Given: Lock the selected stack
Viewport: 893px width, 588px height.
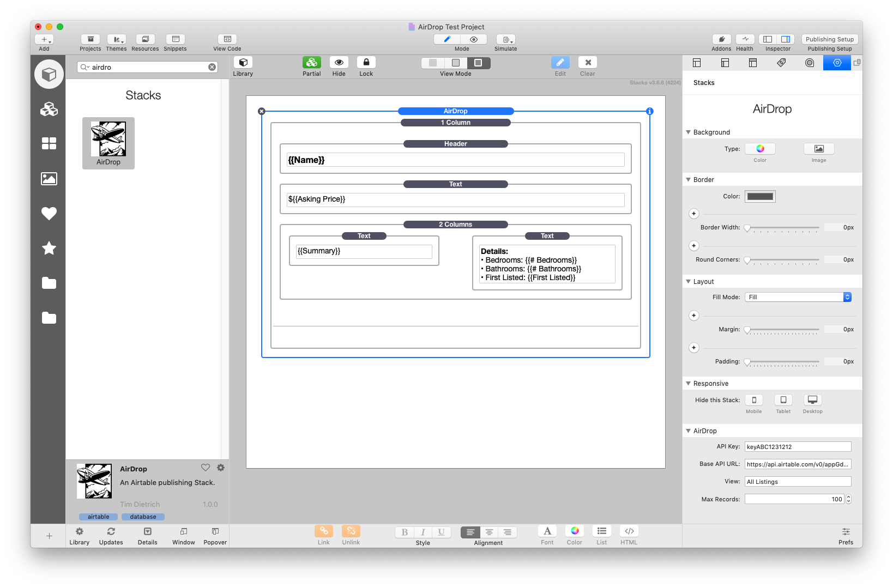Looking at the screenshot, I should [x=366, y=63].
